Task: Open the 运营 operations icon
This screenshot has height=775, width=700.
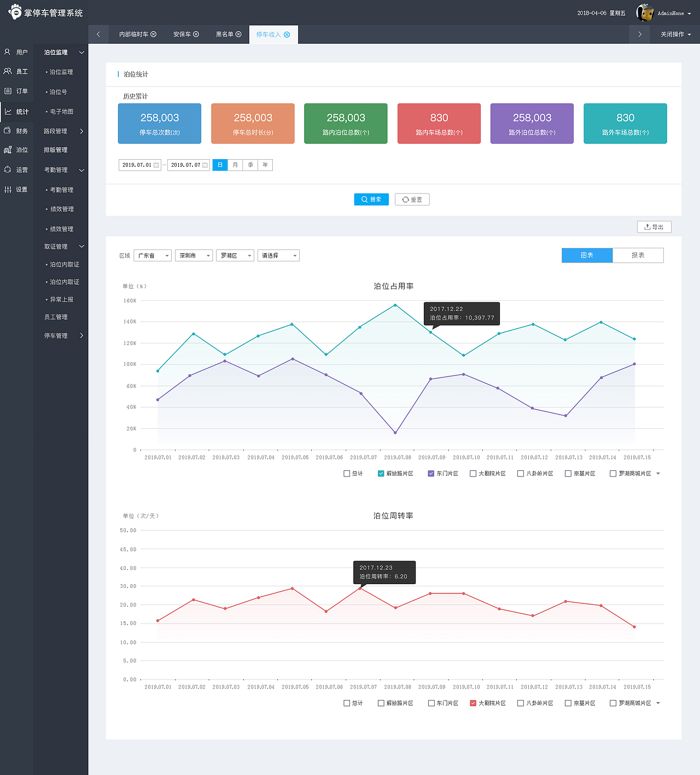Action: 8,170
